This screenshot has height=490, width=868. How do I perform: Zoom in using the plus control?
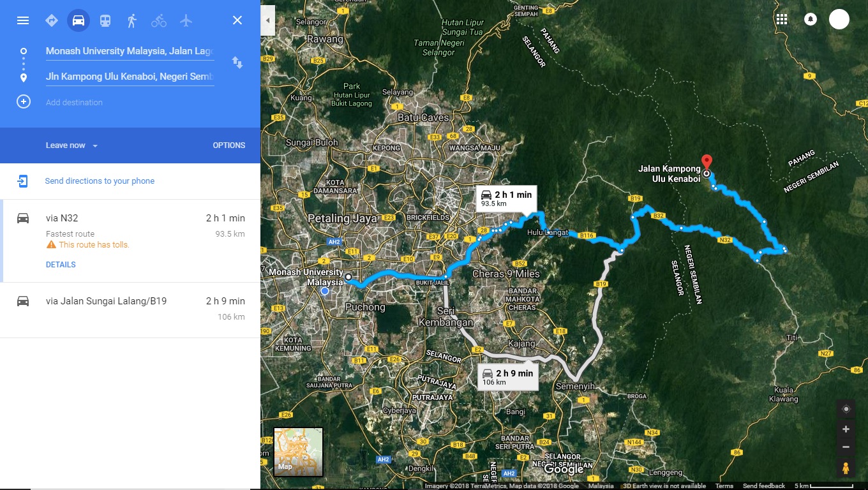(x=846, y=429)
